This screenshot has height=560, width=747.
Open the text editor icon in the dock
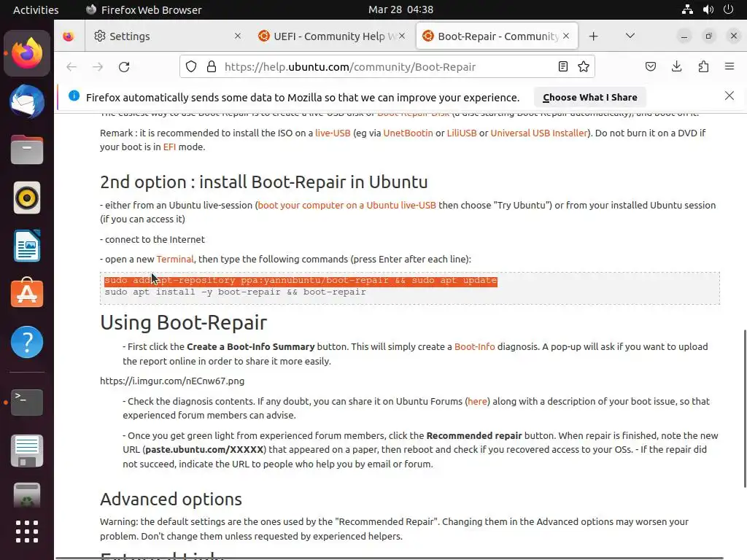tap(27, 451)
